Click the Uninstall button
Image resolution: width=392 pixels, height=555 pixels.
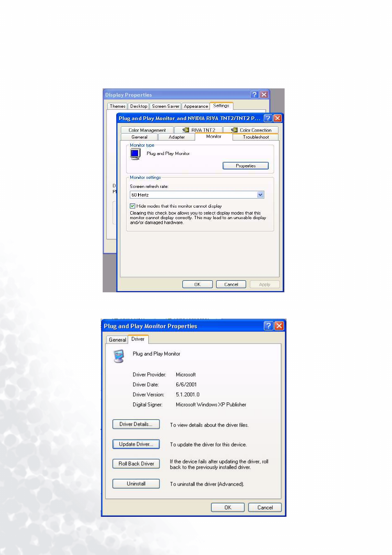(x=136, y=483)
